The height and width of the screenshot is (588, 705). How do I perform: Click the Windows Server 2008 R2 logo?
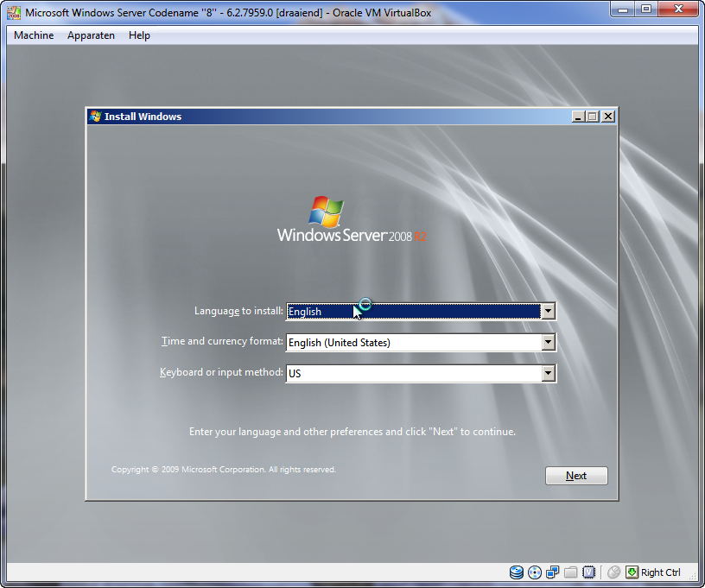click(x=352, y=219)
